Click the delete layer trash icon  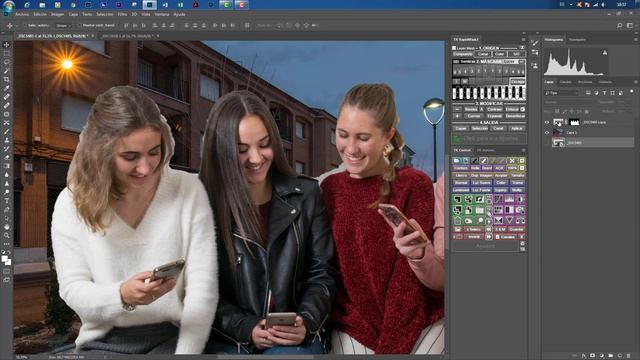629,356
